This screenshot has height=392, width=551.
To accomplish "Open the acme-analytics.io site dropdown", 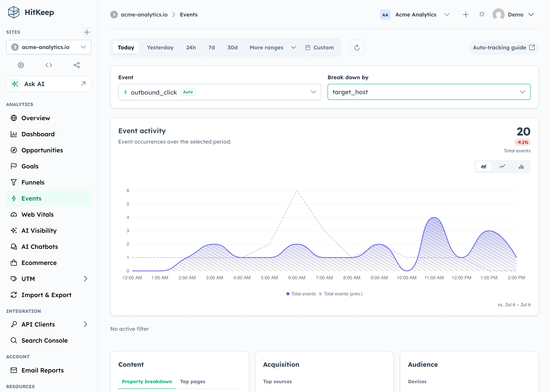I will click(49, 47).
